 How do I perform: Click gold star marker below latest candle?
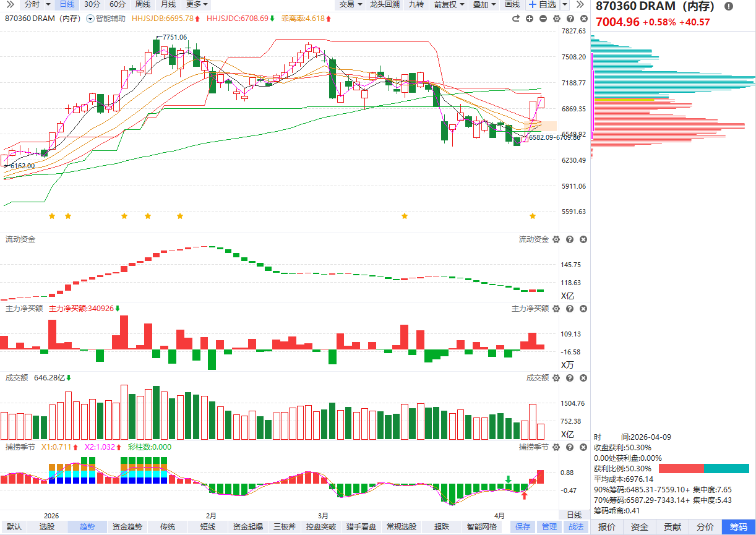[532, 216]
